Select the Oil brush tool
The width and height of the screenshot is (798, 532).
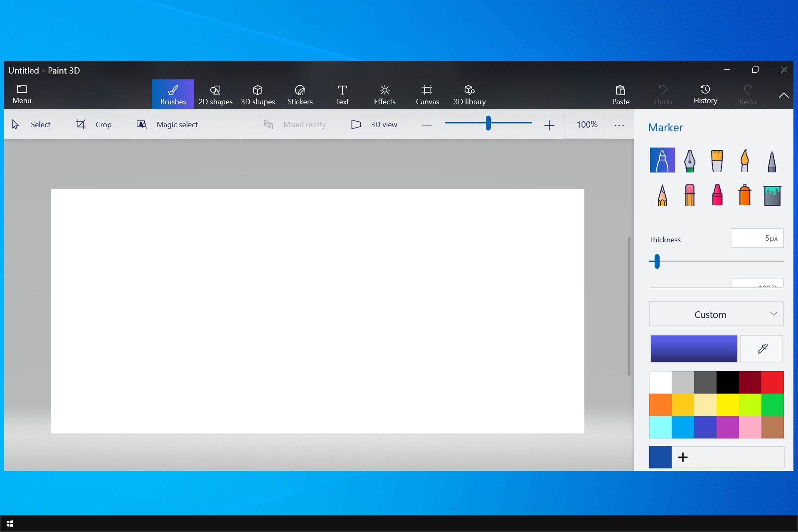[x=717, y=160]
